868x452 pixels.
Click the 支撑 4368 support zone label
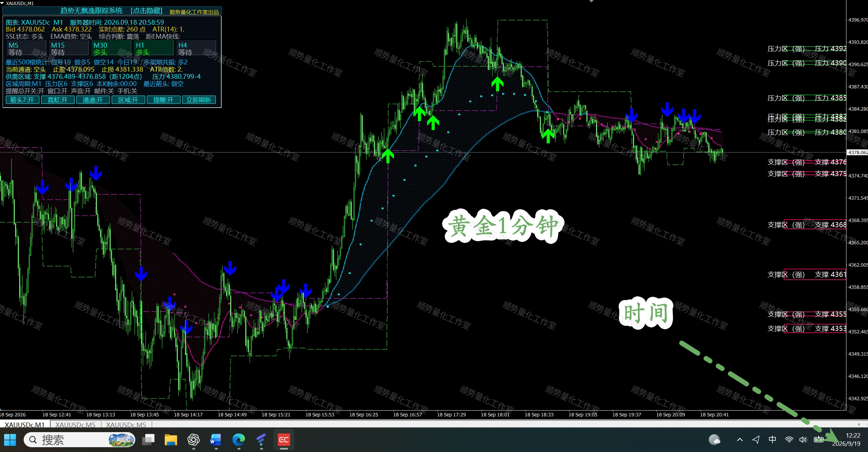click(x=830, y=225)
